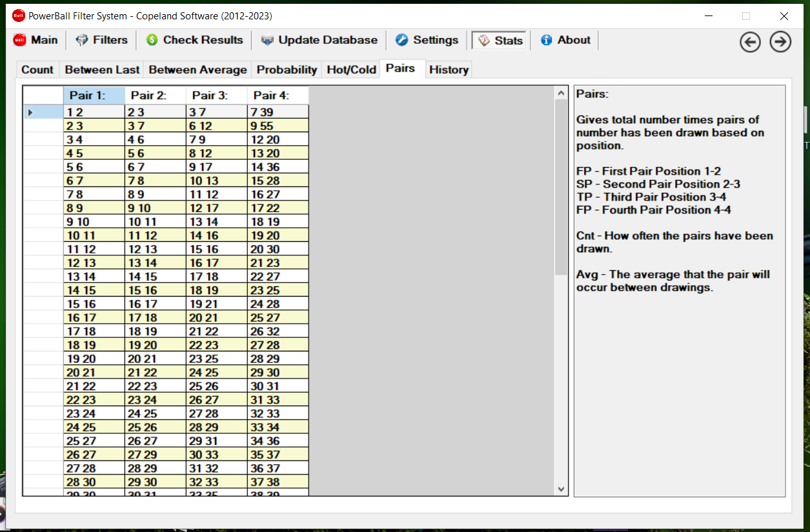810x532 pixels.
Task: Sort by Pair 4: column header
Action: pyautogui.click(x=278, y=95)
